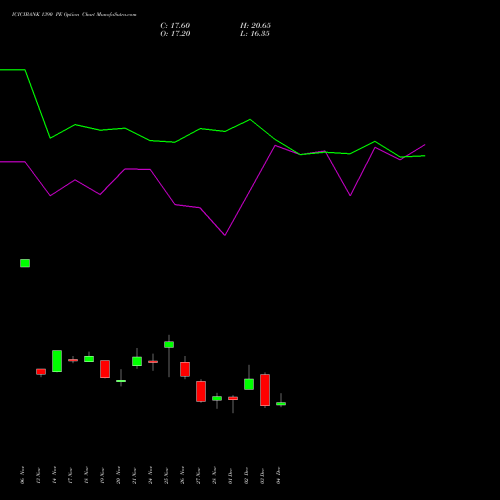Click the 04 Dec date label

[x=278, y=475]
